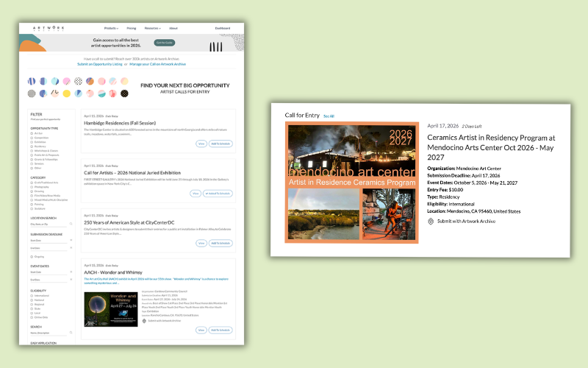Go to the Pricing page
Screen dimensions: 588x368
click(x=132, y=28)
